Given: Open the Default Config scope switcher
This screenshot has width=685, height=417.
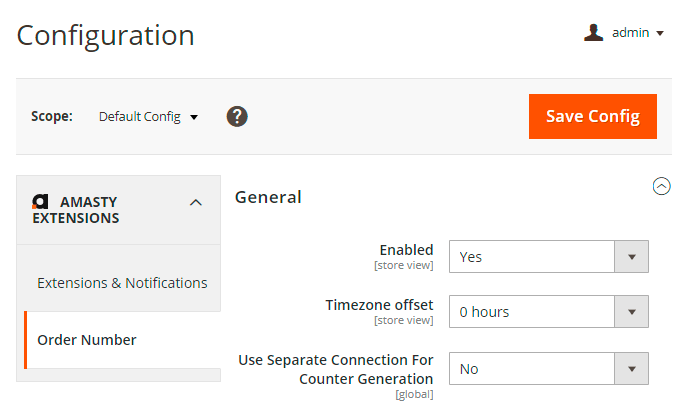Looking at the screenshot, I should click(x=148, y=116).
